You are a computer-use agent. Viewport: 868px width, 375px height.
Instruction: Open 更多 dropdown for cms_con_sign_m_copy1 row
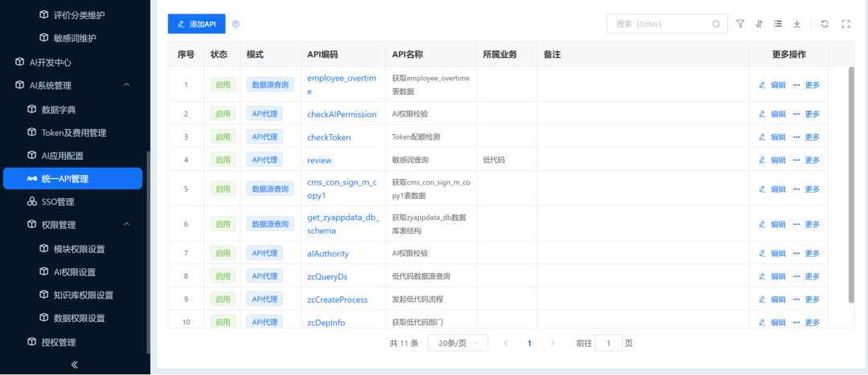[807, 189]
